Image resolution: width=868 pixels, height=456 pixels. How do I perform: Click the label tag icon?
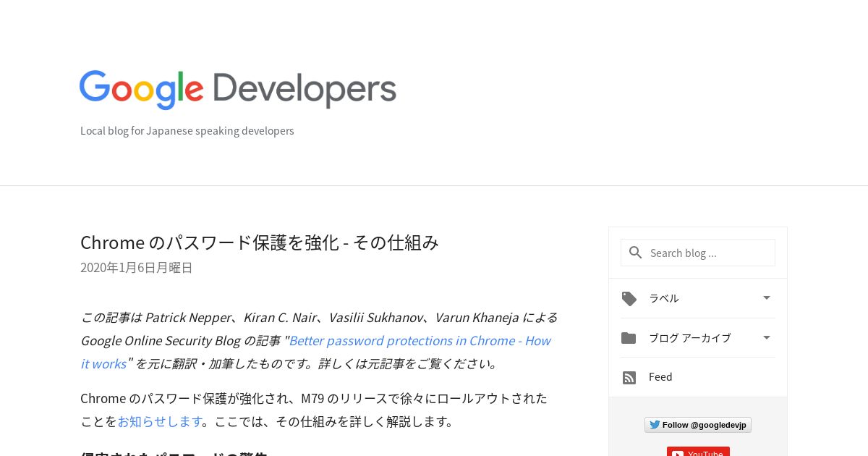tap(629, 299)
